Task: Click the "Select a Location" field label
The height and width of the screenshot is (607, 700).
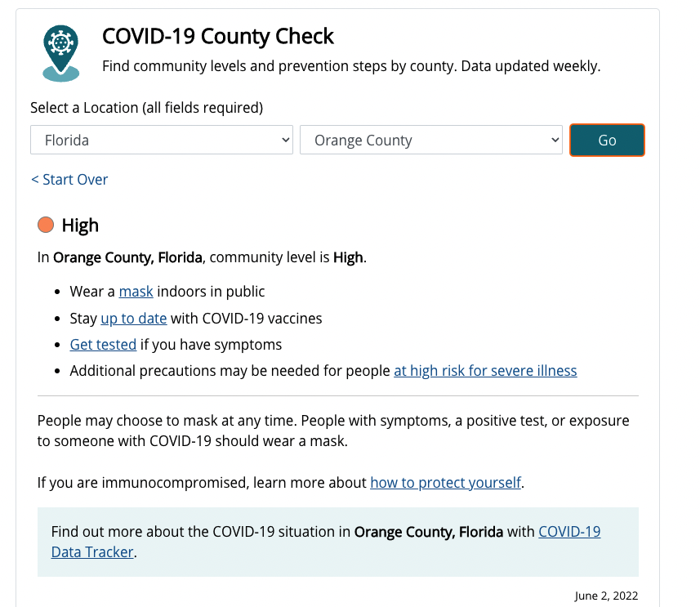Action: 146,107
